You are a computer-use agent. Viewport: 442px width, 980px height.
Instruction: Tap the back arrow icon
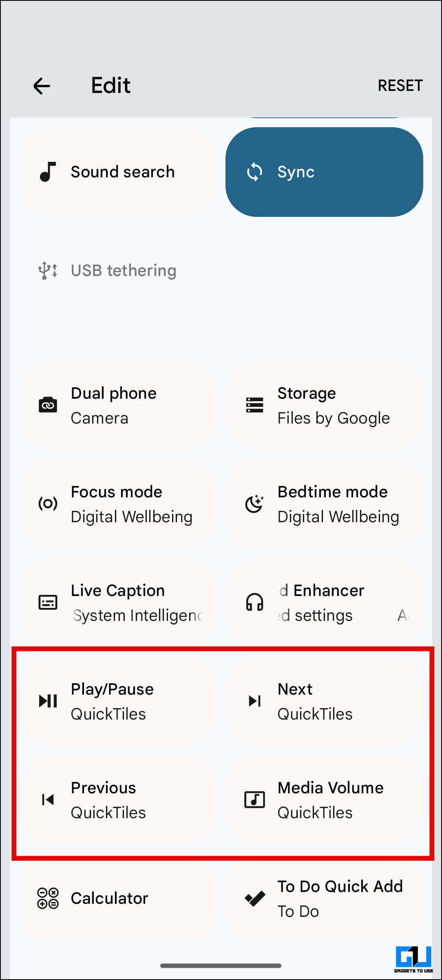(x=42, y=86)
